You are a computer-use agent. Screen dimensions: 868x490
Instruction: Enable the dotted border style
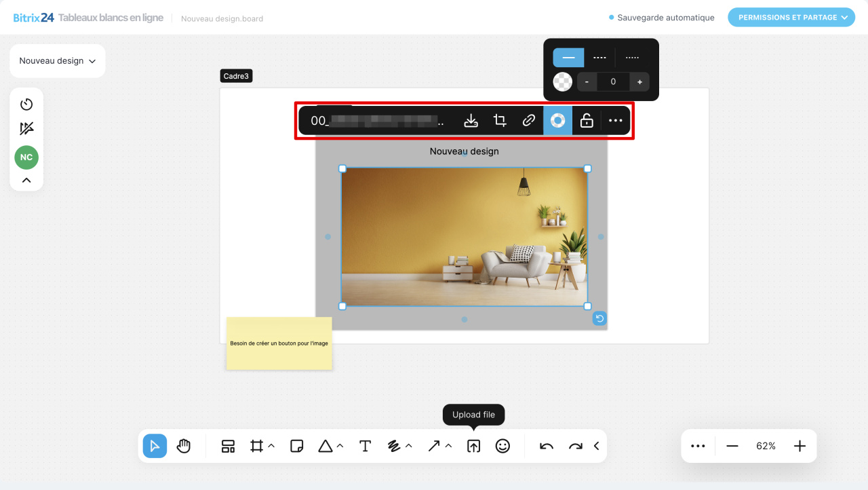point(632,57)
